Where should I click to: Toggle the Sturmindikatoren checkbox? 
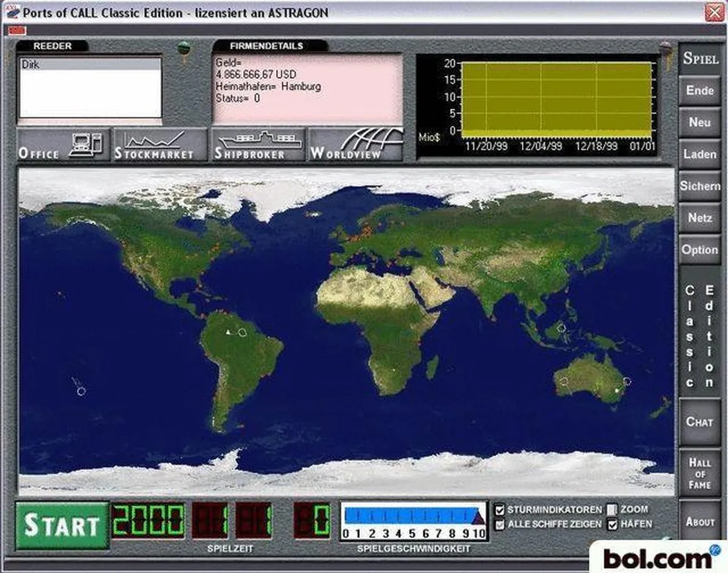(x=500, y=510)
